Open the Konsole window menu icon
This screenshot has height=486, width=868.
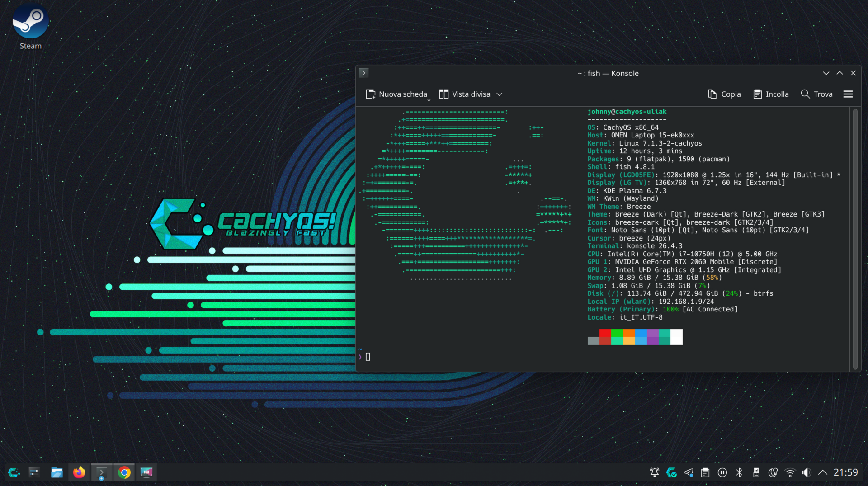point(363,73)
